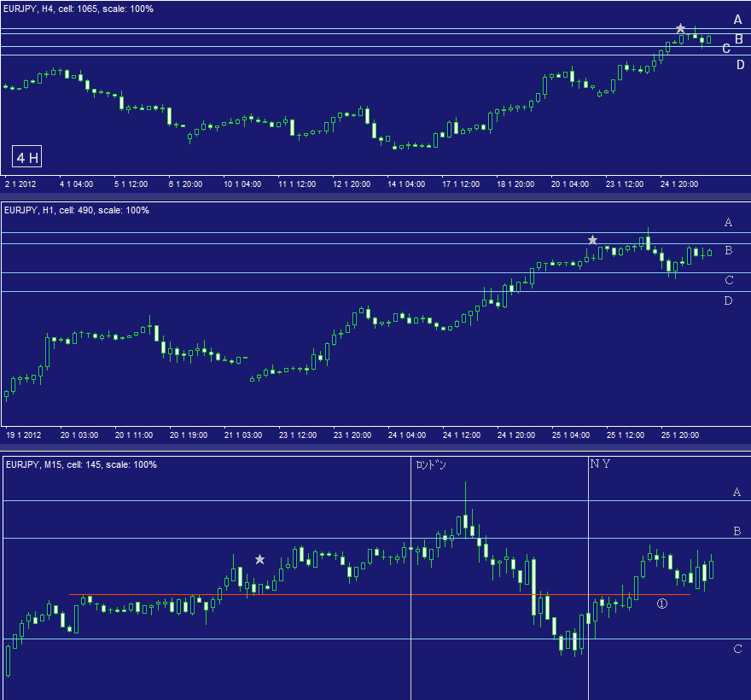Click "23 1 12:00" on the H1 axis
Screen dimensions: 751x700
pos(298,435)
